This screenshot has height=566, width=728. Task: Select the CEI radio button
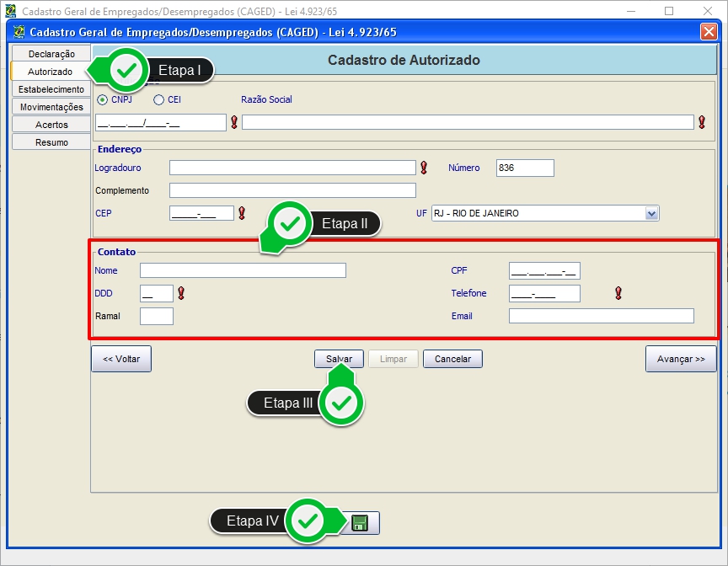point(158,99)
